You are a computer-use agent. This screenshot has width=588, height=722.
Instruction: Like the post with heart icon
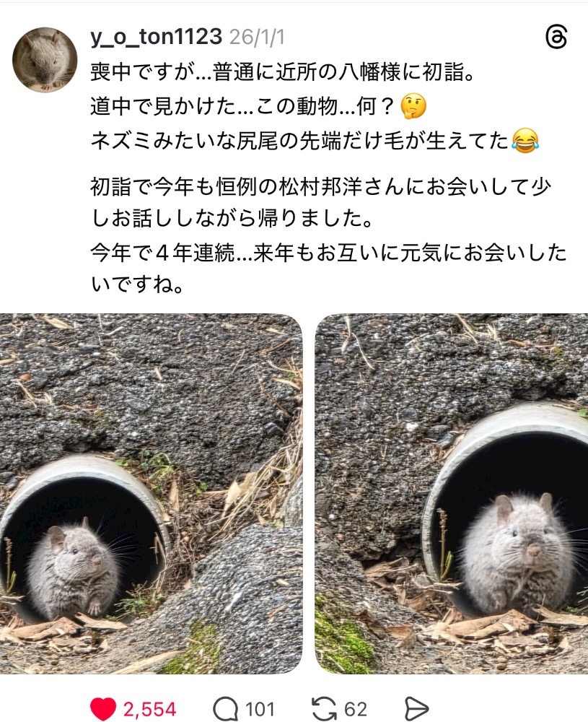coord(102,709)
